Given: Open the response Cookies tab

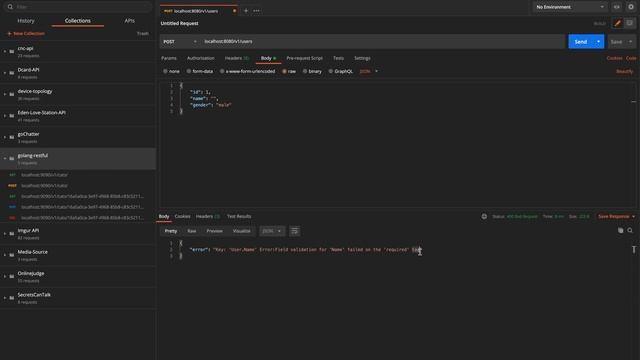Looking at the screenshot, I should point(182,216).
